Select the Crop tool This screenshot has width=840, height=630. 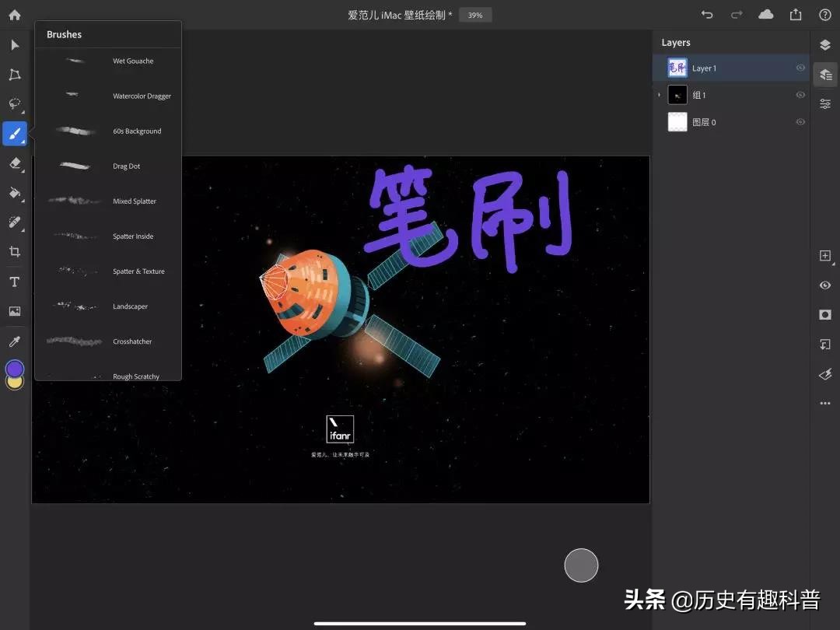(x=14, y=252)
